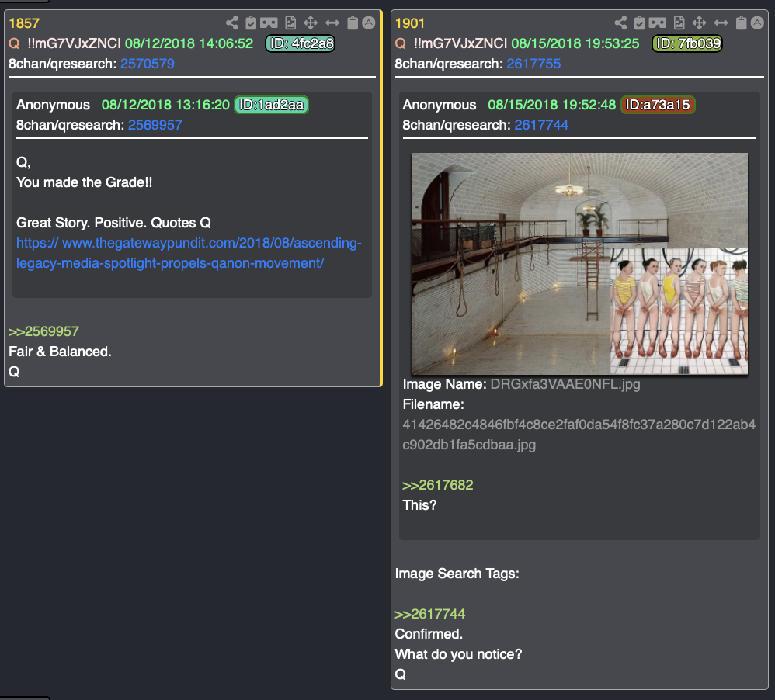Click the ID: 7fb039 badge
This screenshot has width=775, height=700.
pyautogui.click(x=687, y=43)
